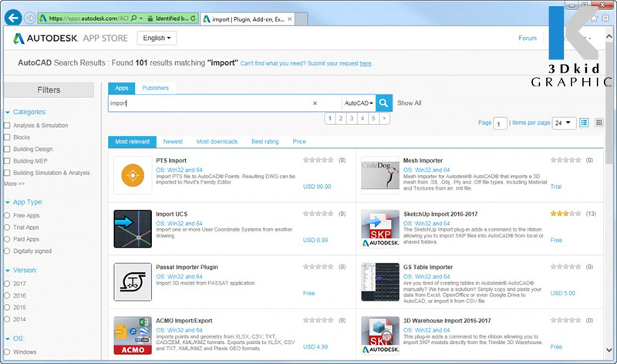
Task: Collapse the OS filter section
Action: pyautogui.click(x=8, y=339)
